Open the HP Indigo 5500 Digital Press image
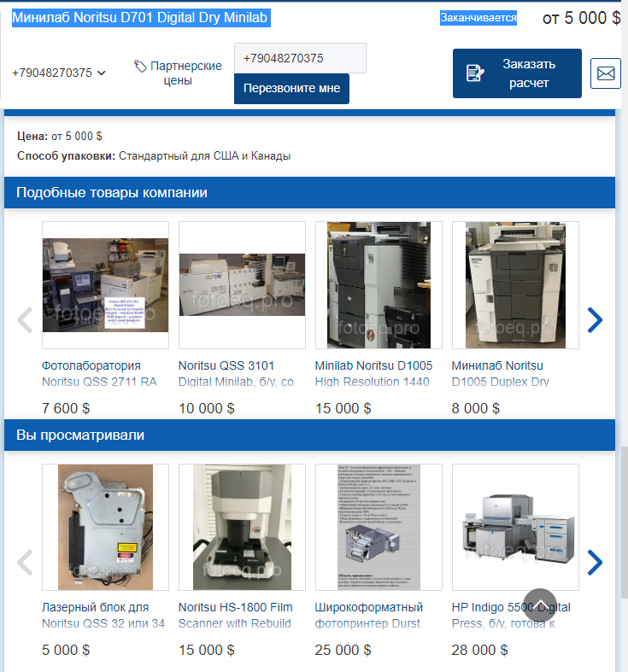 515,527
